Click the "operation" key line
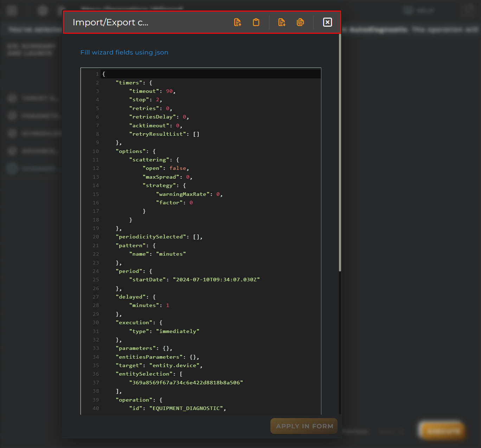 coord(139,400)
